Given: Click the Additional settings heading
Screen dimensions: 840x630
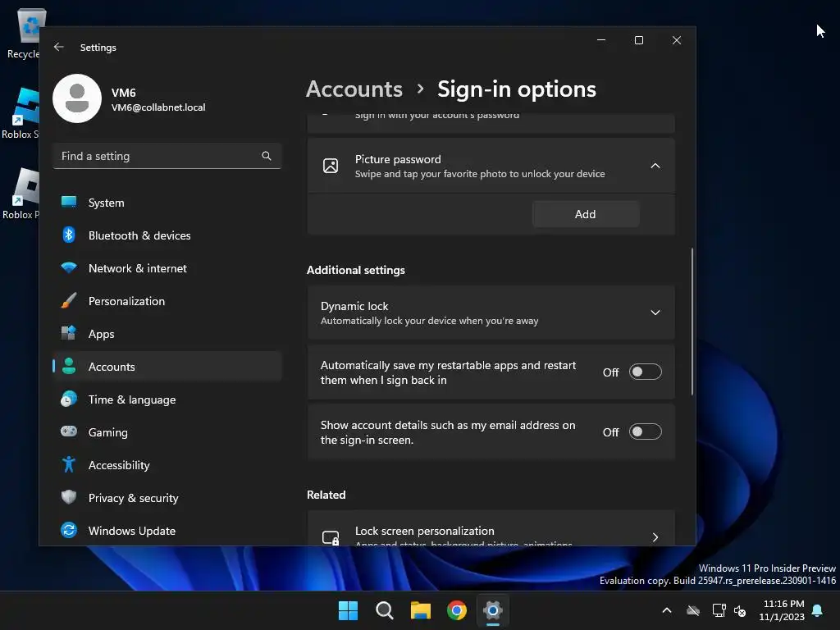Looking at the screenshot, I should tap(356, 270).
